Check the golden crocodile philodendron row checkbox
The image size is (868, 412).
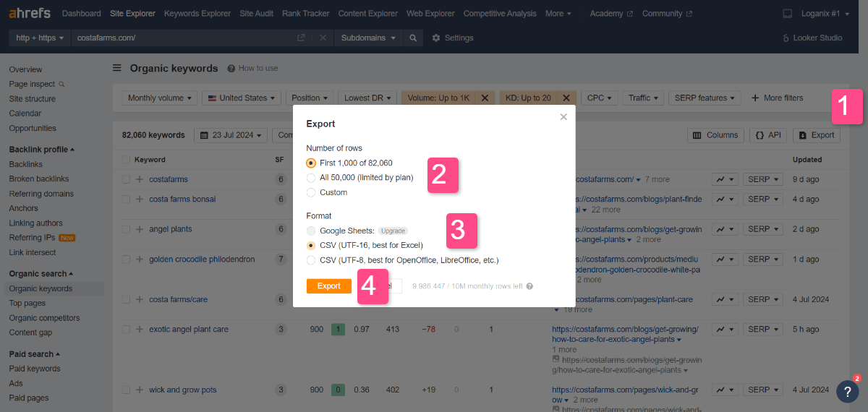click(x=126, y=259)
